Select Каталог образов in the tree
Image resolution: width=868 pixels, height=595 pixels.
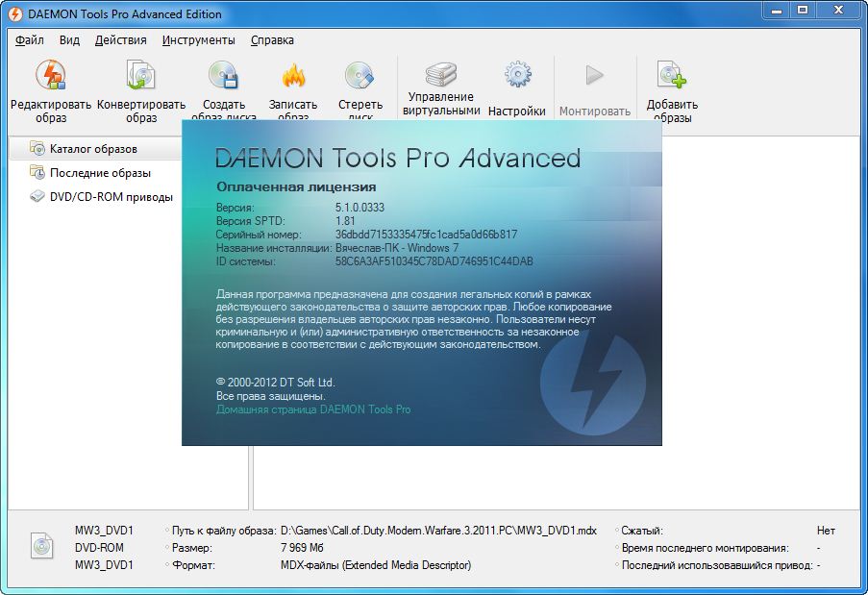[x=93, y=149]
